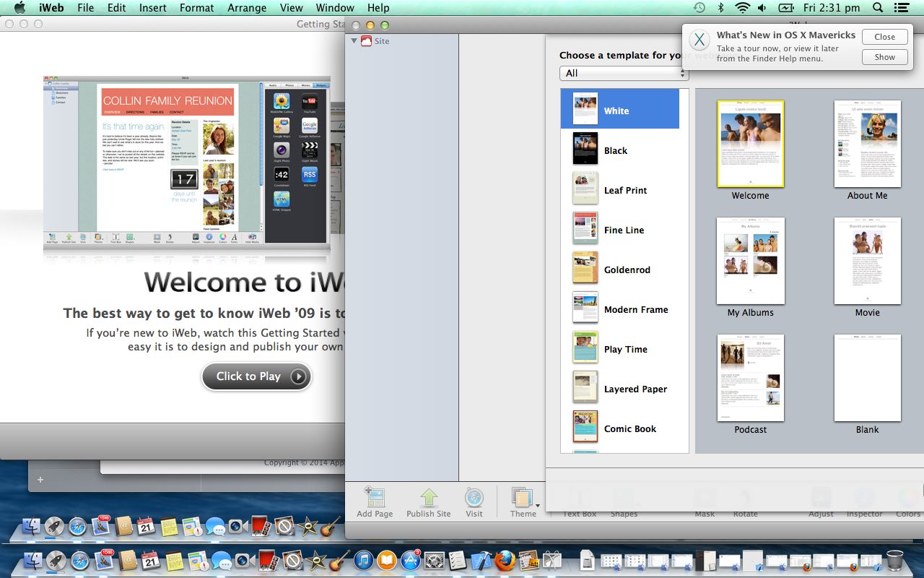Open Spotlight search magnifier

[878, 8]
